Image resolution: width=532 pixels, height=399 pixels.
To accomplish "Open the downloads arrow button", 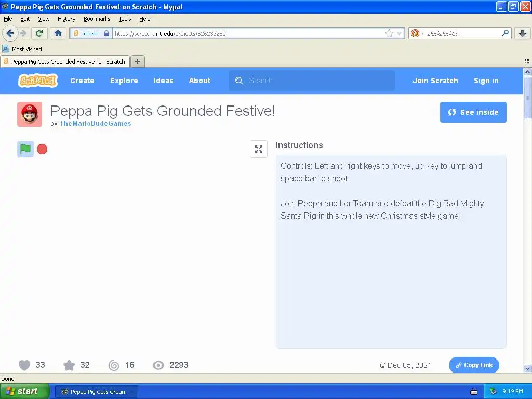I will click(523, 33).
